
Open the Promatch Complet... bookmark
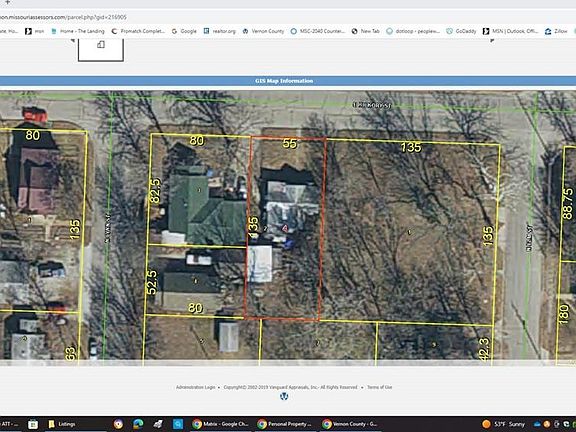coord(138,31)
